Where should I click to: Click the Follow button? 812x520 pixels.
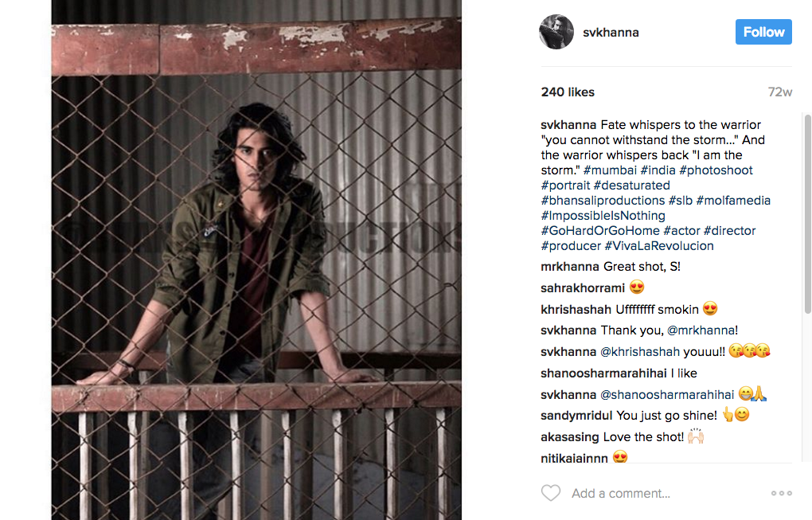tap(763, 32)
